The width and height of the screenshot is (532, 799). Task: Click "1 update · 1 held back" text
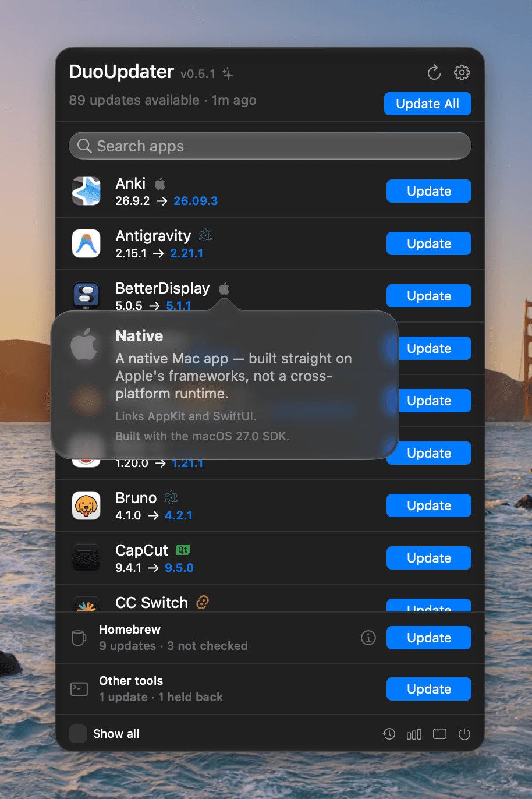pos(161,697)
